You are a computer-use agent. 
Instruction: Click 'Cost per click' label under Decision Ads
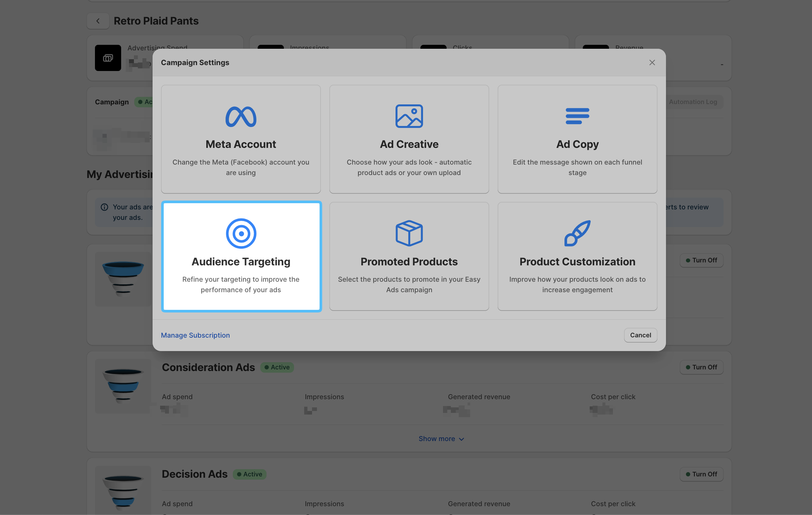point(613,504)
